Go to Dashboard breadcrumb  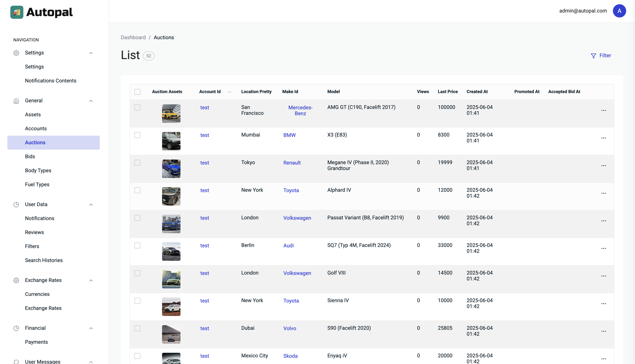pos(133,38)
